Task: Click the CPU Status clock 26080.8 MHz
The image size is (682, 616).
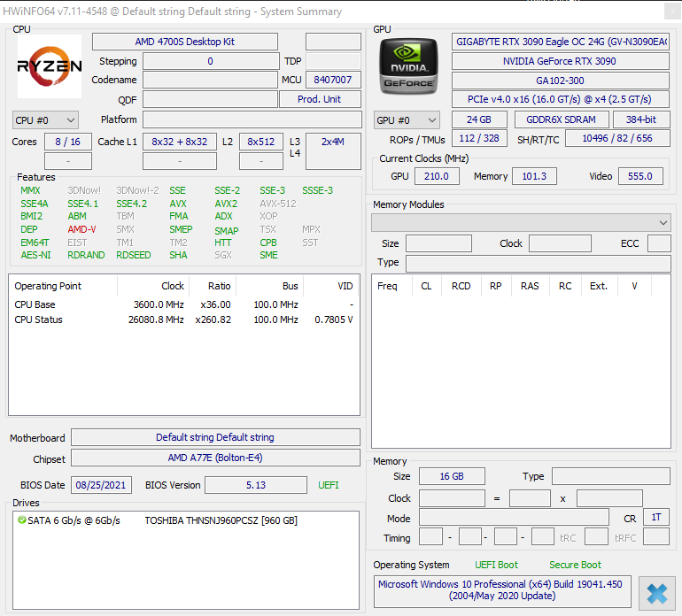Action: coord(156,320)
